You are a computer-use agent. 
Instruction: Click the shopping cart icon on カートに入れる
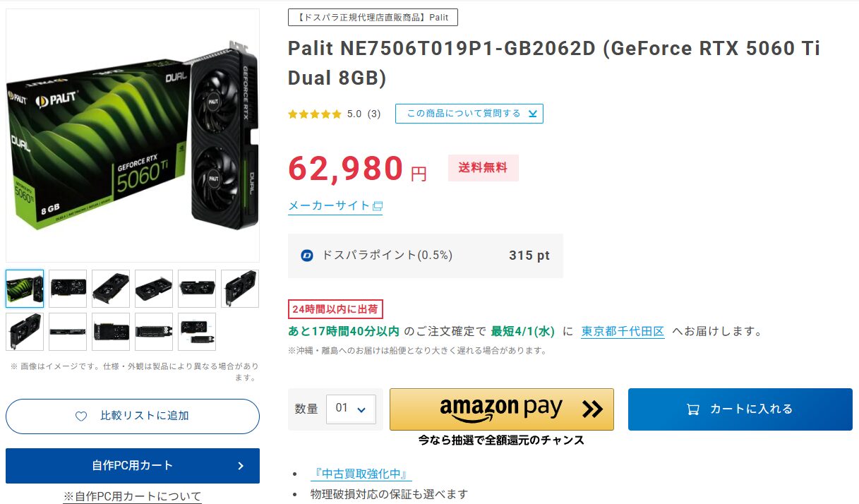(x=693, y=409)
